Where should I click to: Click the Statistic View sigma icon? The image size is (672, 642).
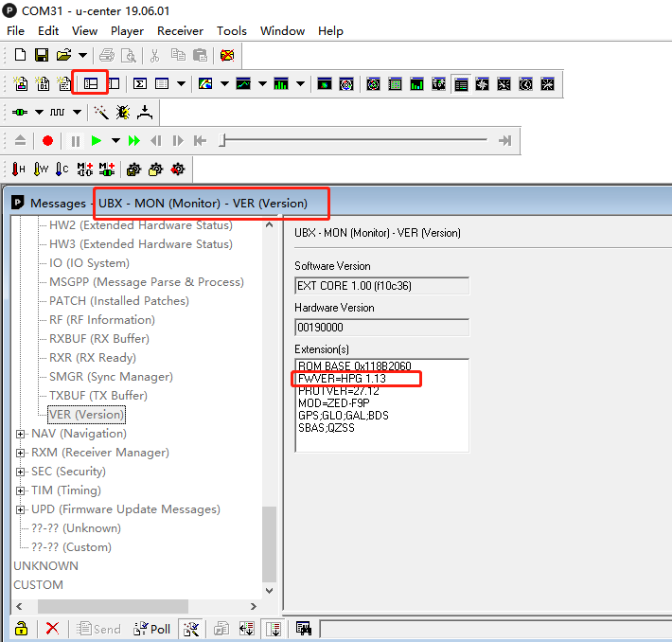click(140, 83)
